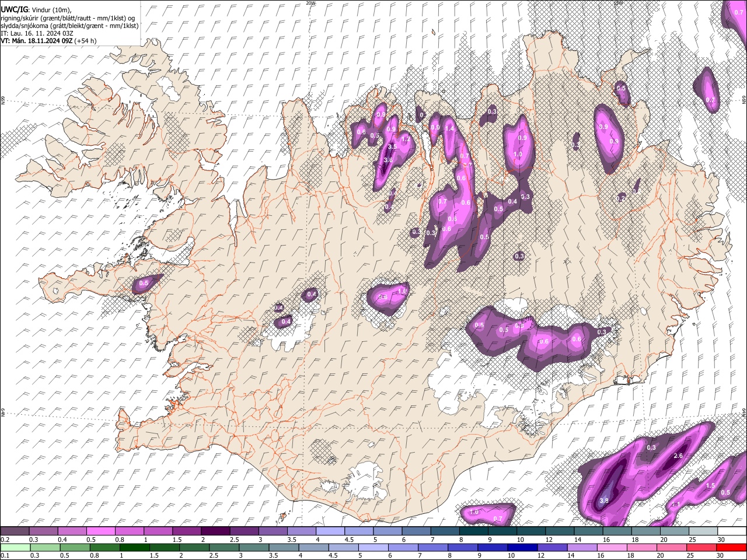Click the "15W" longitude label at the top edge
Viewport: 747px width, 560px height.
point(619,3)
